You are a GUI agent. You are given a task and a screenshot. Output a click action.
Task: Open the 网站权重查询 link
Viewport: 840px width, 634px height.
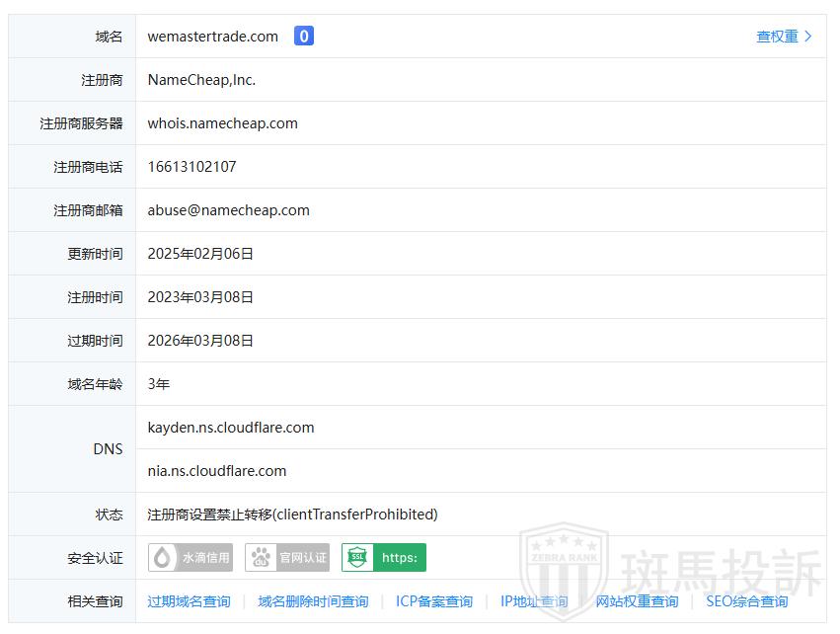tap(637, 601)
